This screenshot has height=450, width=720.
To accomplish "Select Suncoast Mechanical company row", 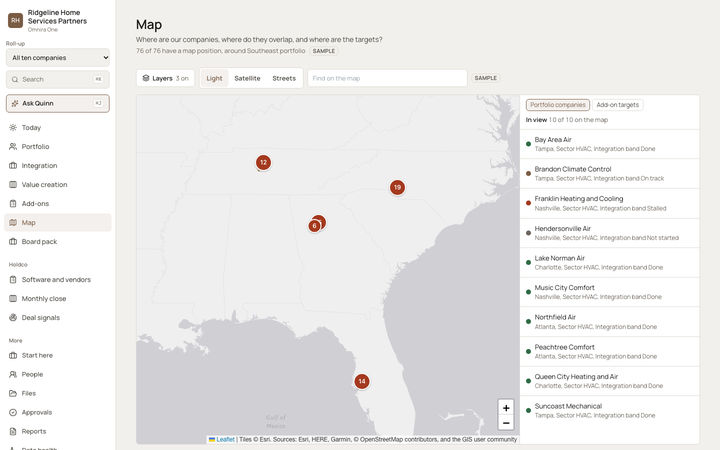I will [x=610, y=411].
